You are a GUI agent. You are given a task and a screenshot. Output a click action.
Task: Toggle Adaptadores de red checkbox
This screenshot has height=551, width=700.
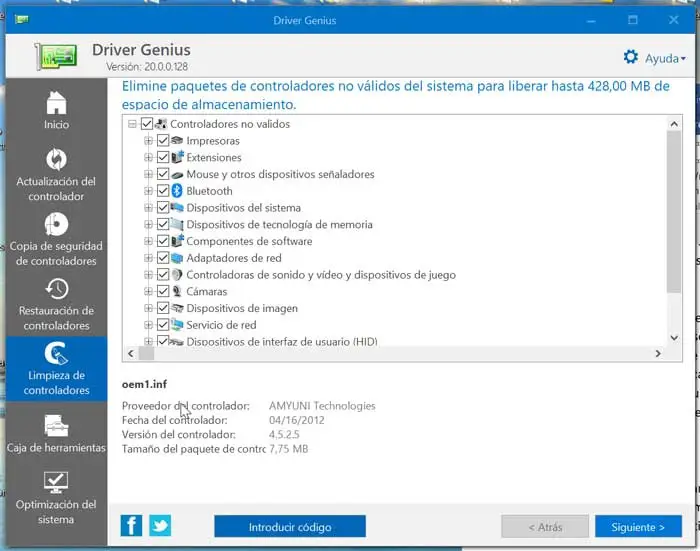(x=163, y=258)
